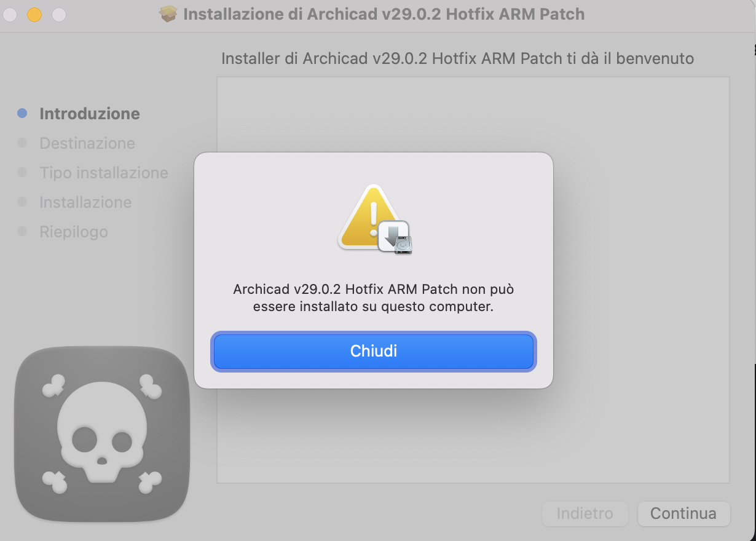Click the gray bullet beside Riepilogo
Image resolution: width=756 pixels, height=541 pixels.
click(23, 231)
